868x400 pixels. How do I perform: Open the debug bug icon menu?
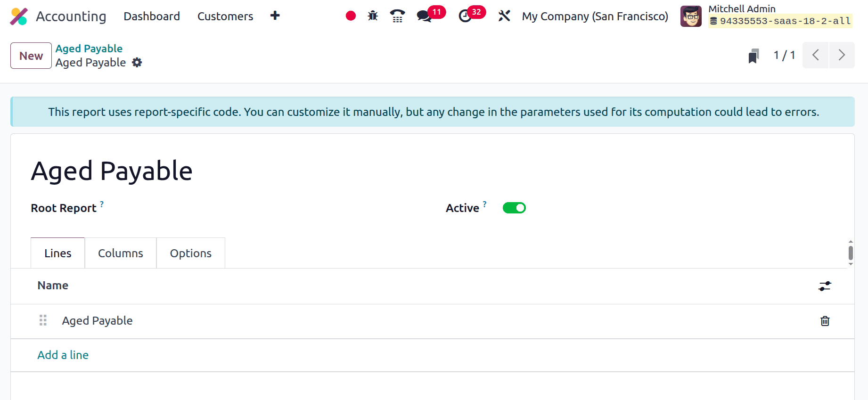point(373,16)
